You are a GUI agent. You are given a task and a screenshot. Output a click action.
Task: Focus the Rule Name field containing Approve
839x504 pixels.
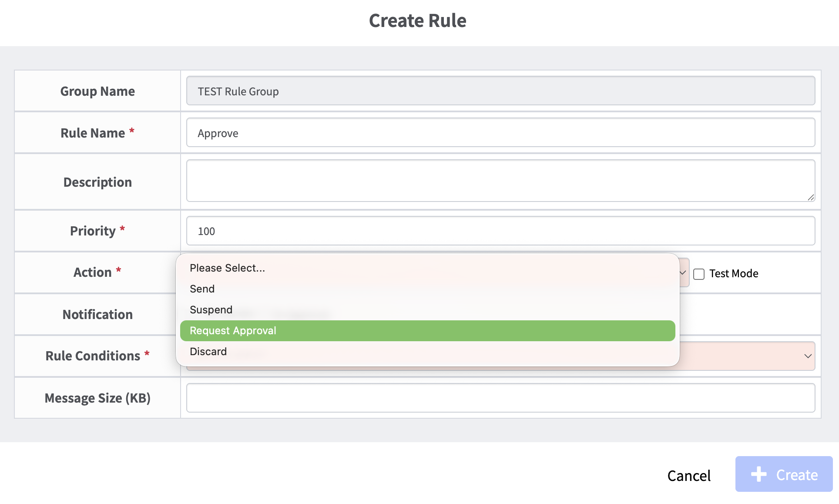coord(500,132)
